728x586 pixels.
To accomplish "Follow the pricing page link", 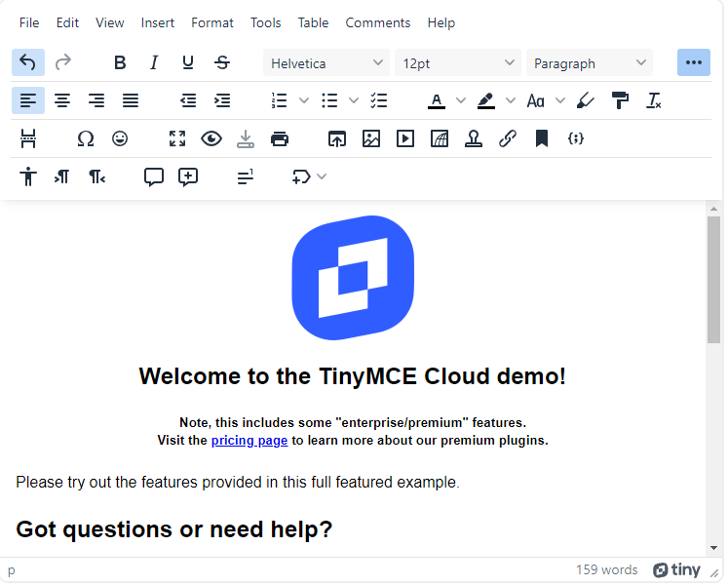I will (x=249, y=440).
